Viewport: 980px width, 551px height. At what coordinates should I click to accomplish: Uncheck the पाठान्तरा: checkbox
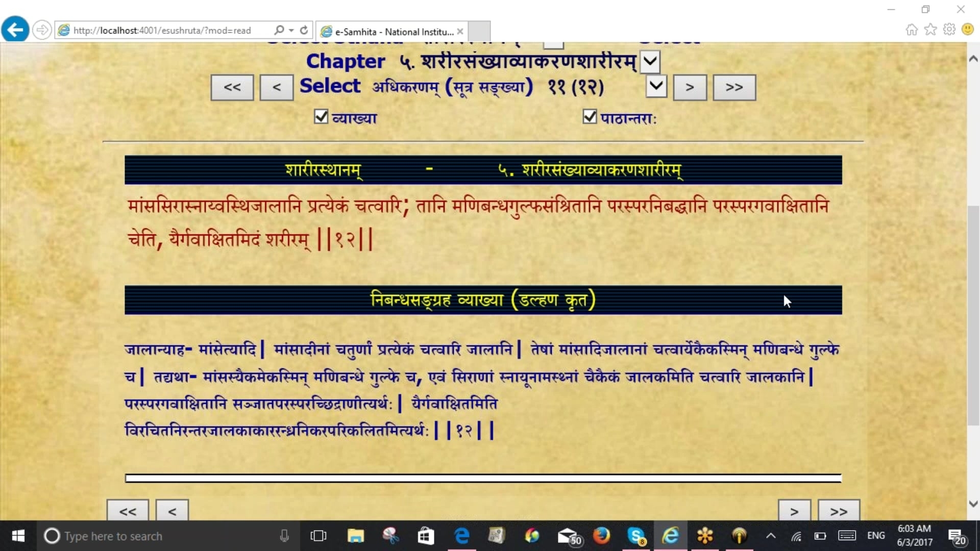pos(590,117)
